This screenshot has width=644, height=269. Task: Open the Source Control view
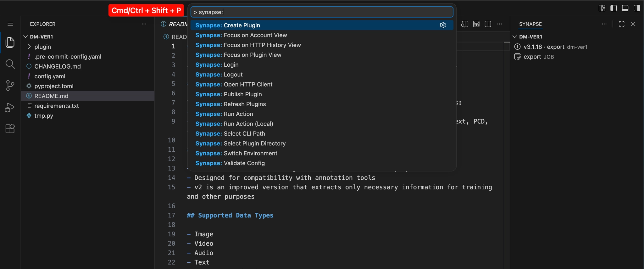click(x=10, y=86)
